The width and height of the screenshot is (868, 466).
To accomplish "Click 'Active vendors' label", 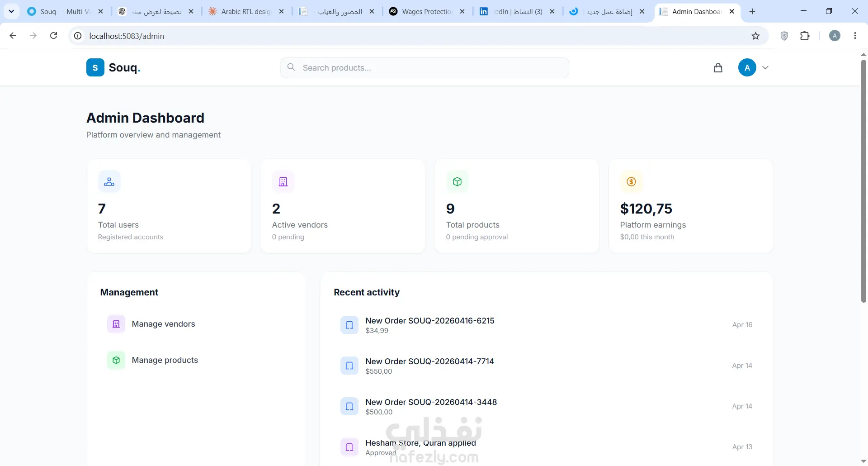I will [300, 225].
